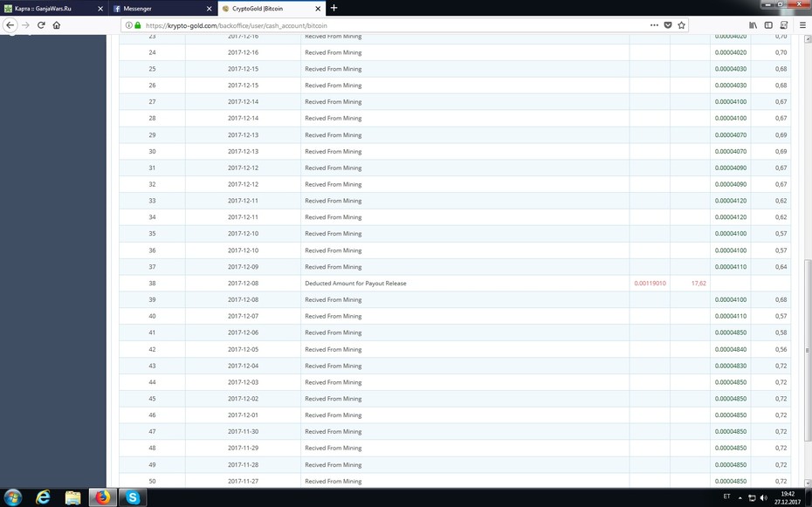This screenshot has height=507, width=812.
Task: Click date 2017-12-01 in row 46
Action: coord(243,415)
